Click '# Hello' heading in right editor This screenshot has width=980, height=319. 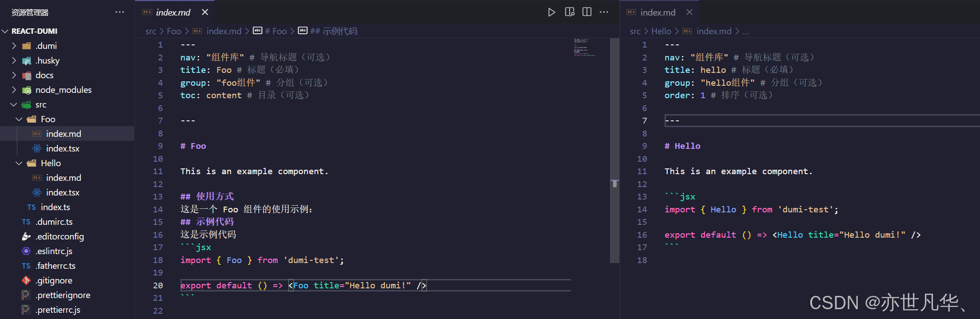click(x=682, y=146)
